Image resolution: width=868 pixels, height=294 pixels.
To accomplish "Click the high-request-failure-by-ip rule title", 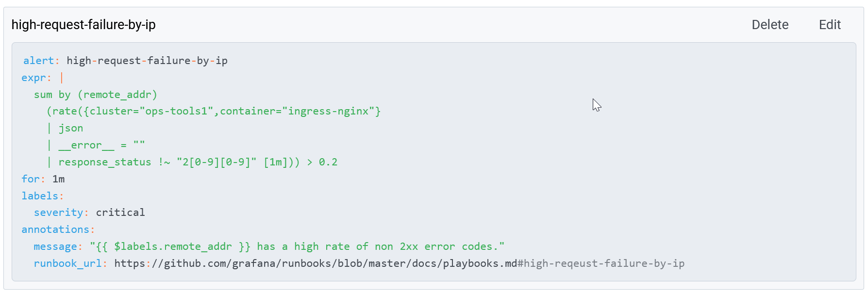I will 83,25.
